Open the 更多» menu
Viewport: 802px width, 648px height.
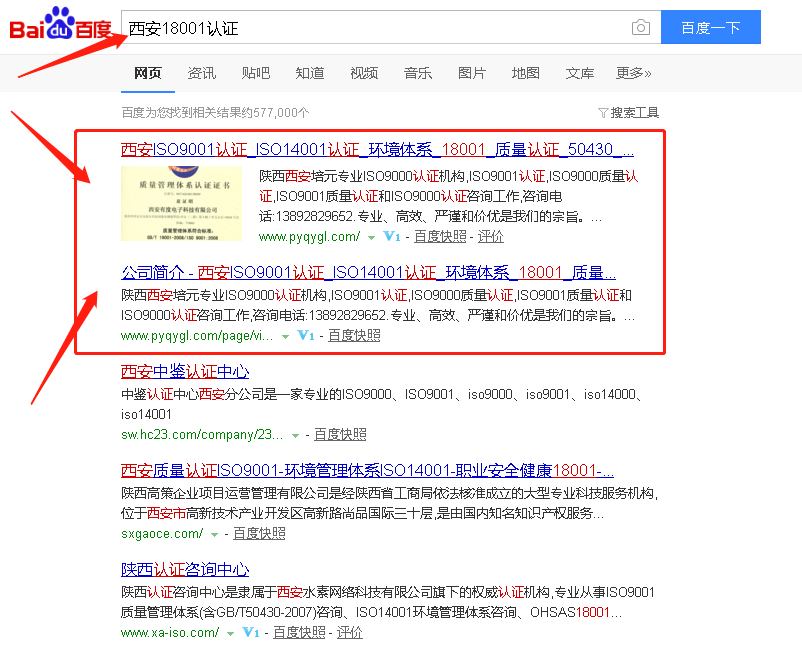tap(633, 73)
